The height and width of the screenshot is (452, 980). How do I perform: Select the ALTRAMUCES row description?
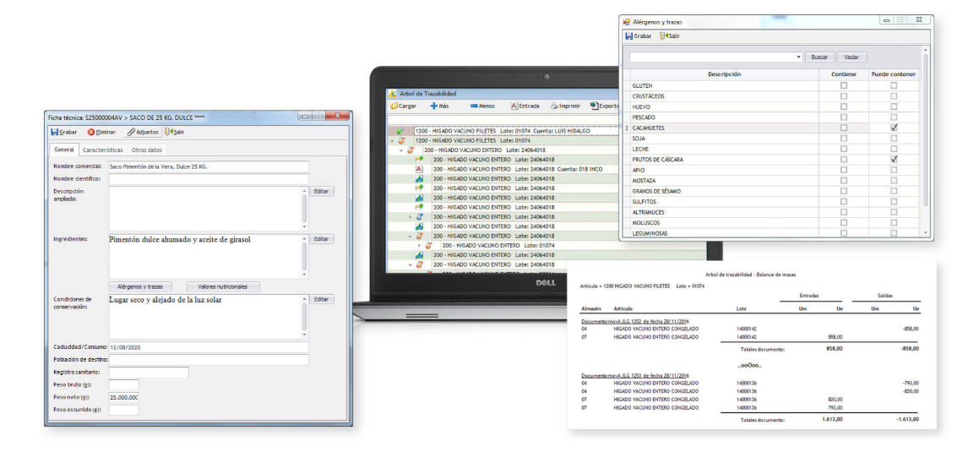[x=647, y=212]
